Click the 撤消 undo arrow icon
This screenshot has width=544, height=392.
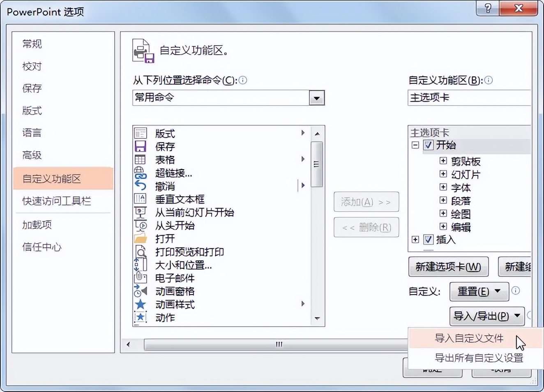(x=141, y=186)
